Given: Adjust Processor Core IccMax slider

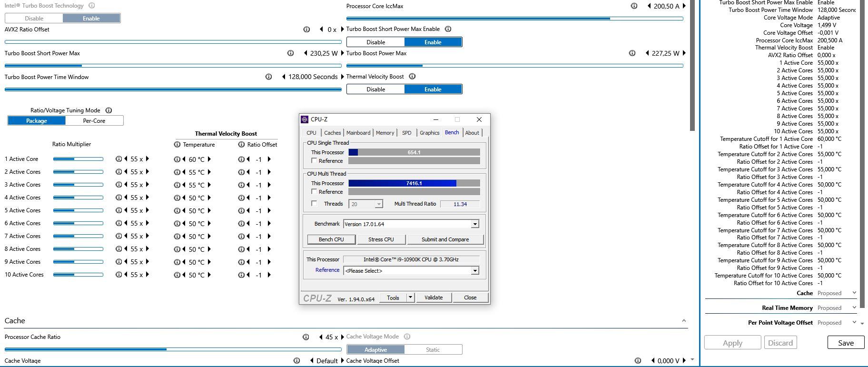Looking at the screenshot, I should click(515, 19).
